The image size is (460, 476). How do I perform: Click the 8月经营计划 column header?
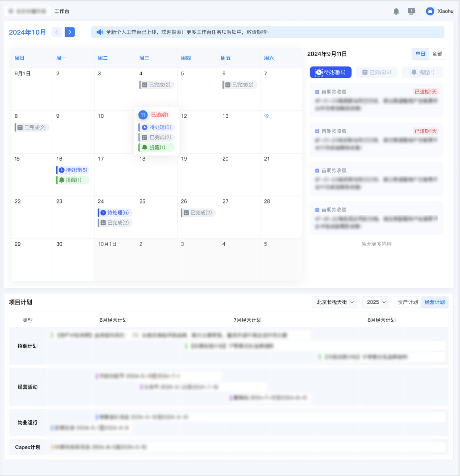coord(381,320)
